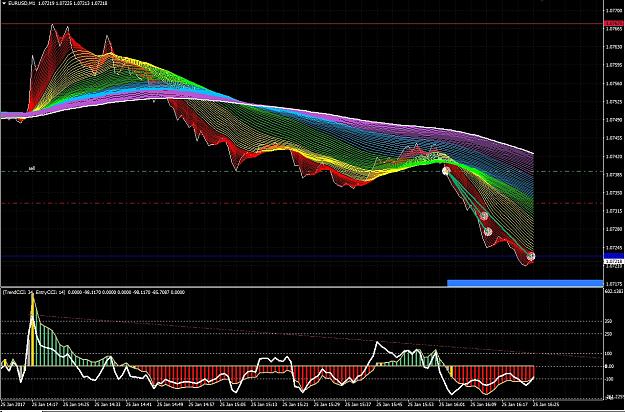
Task: Click the EURUSD,M1 chart symbol title
Action: point(22,3)
